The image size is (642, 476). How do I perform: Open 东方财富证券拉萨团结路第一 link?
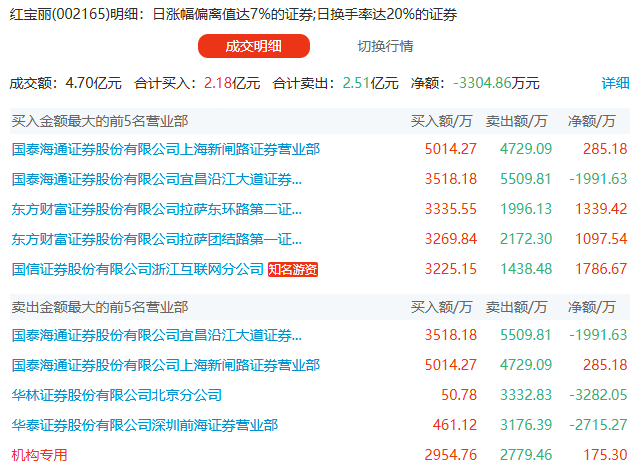157,239
